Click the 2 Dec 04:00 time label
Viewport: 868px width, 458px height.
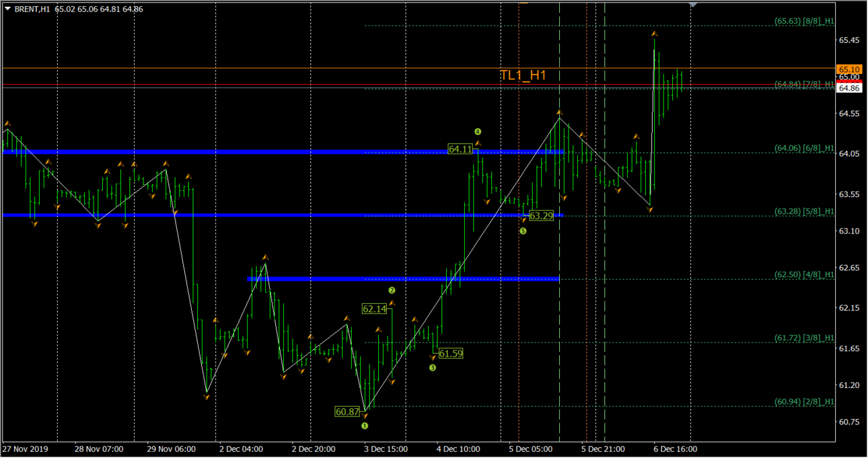click(243, 449)
